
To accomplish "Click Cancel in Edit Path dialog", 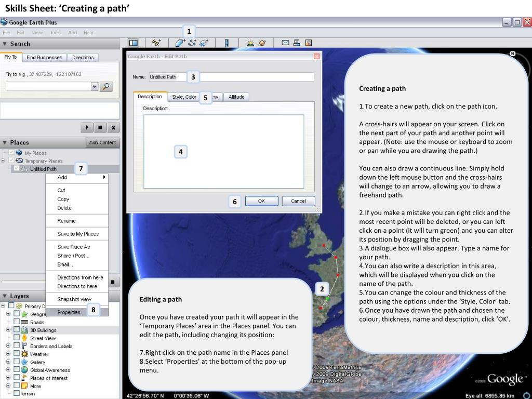I will pyautogui.click(x=298, y=201).
